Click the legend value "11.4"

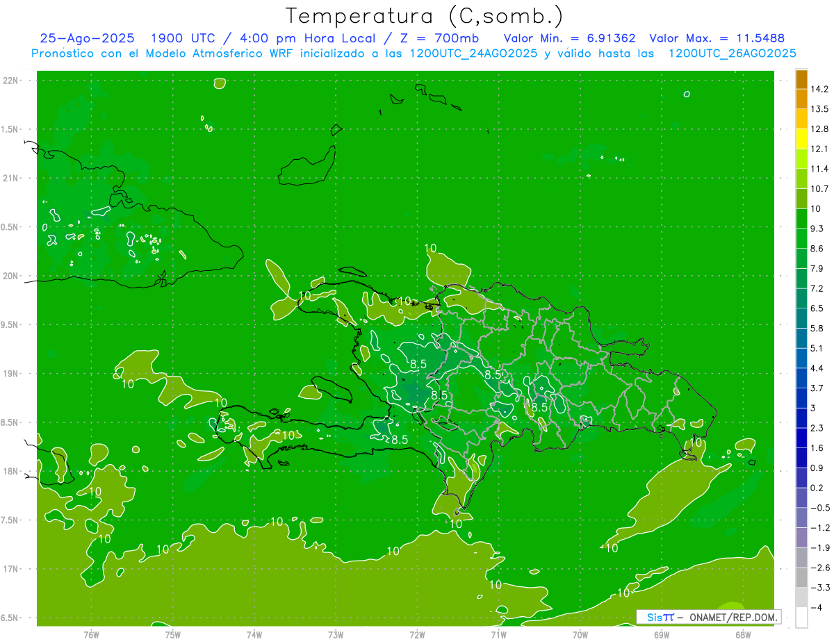819,169
